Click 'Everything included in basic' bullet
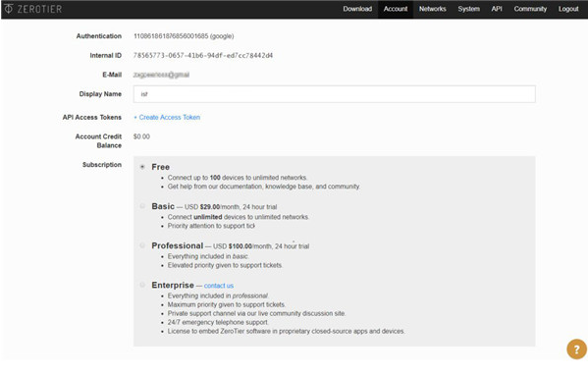 click(208, 256)
